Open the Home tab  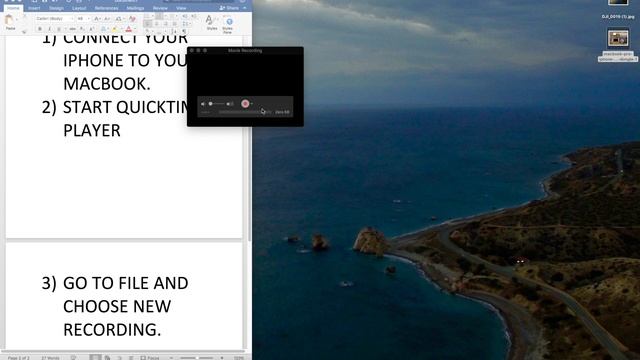click(13, 8)
